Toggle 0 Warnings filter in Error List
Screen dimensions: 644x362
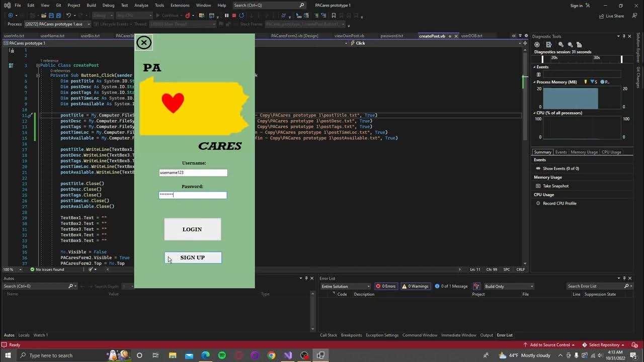[x=415, y=286]
